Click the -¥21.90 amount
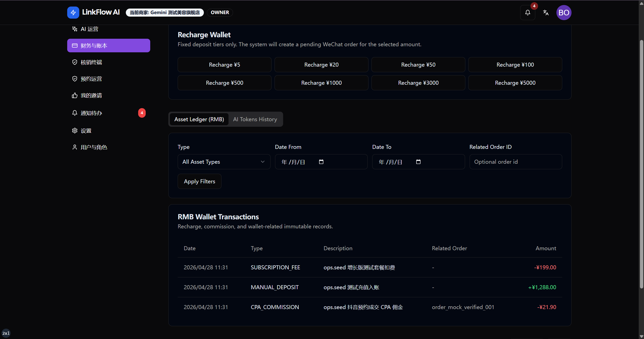The image size is (644, 339). coord(547,307)
